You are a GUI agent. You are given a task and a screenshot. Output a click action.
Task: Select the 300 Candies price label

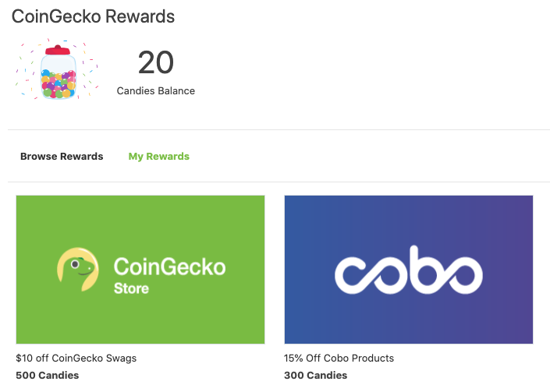pos(316,375)
